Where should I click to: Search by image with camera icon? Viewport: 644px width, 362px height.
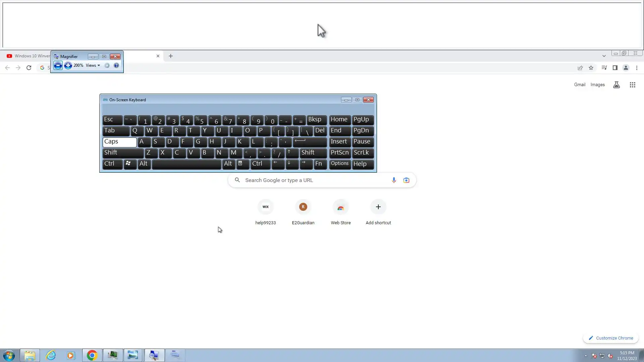coord(406,180)
